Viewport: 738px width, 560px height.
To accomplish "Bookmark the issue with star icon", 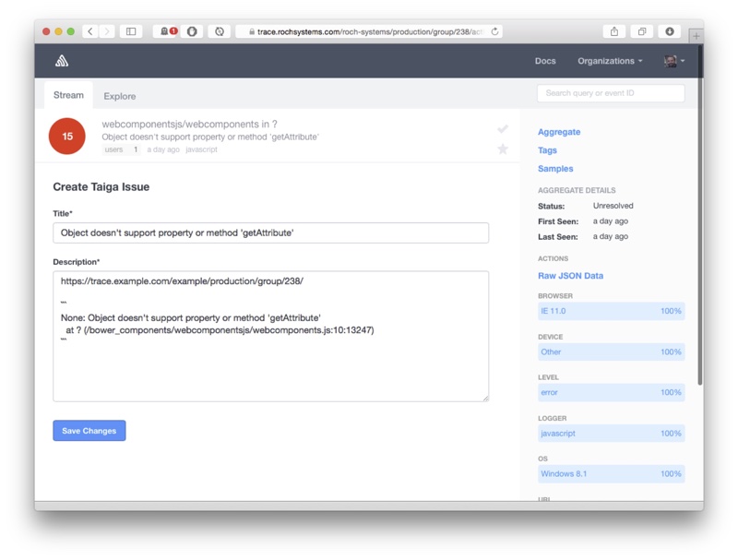I will (503, 149).
